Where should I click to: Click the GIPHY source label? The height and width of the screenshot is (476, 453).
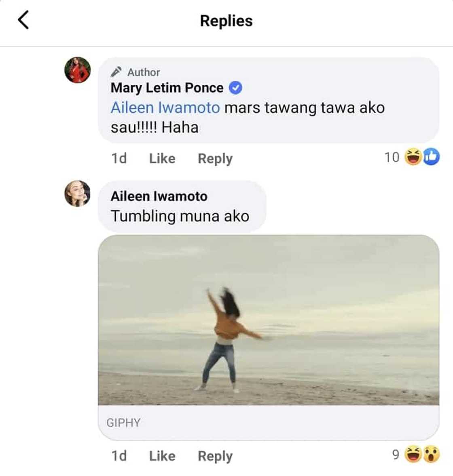pyautogui.click(x=123, y=423)
